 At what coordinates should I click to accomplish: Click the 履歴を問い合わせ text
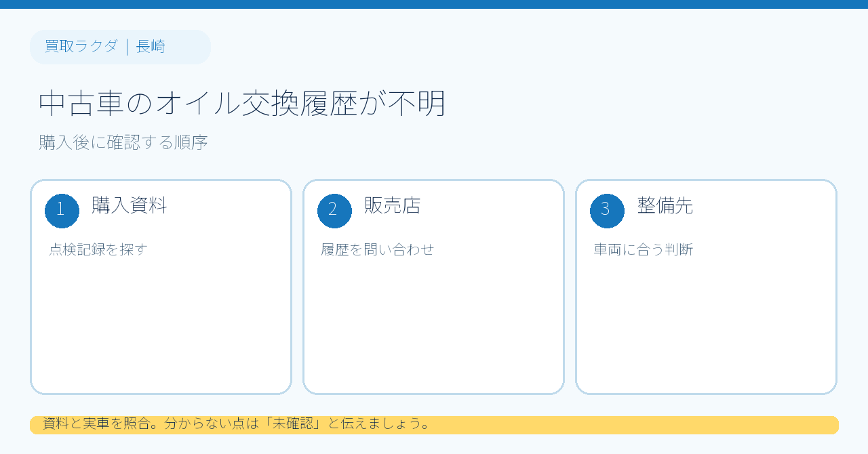(378, 249)
